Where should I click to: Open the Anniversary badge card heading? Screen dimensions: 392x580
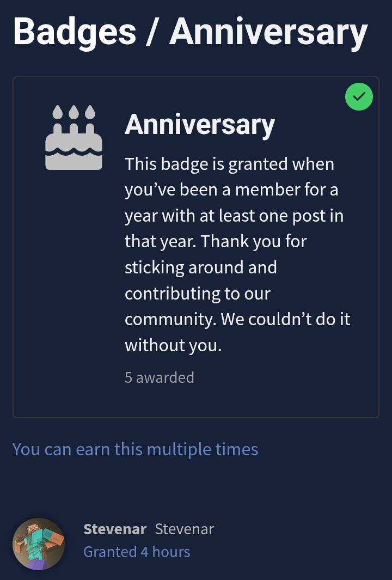click(200, 125)
